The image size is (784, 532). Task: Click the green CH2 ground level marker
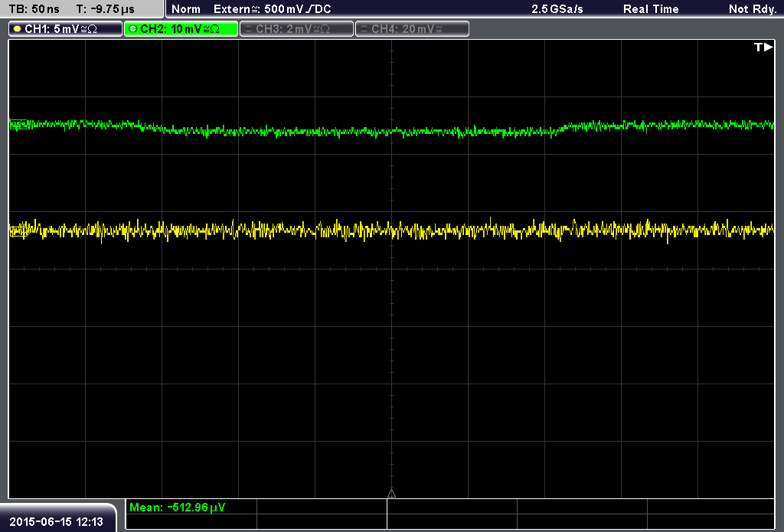(18, 125)
